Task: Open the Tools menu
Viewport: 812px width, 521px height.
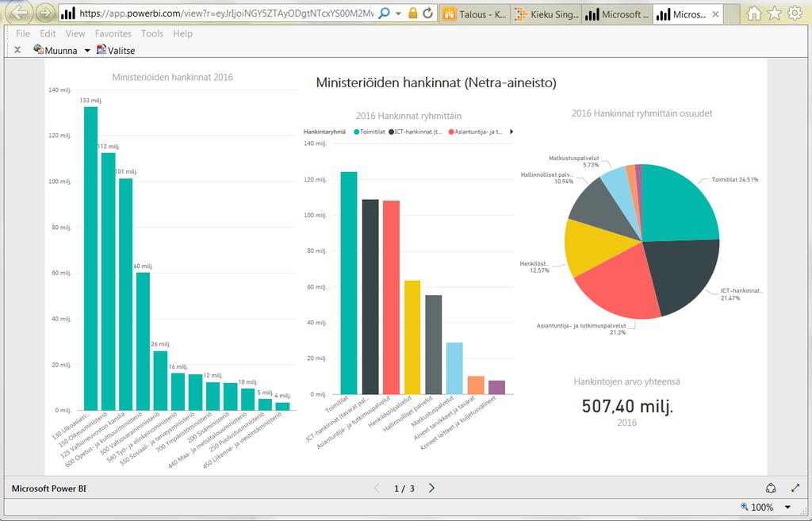Action: click(152, 33)
